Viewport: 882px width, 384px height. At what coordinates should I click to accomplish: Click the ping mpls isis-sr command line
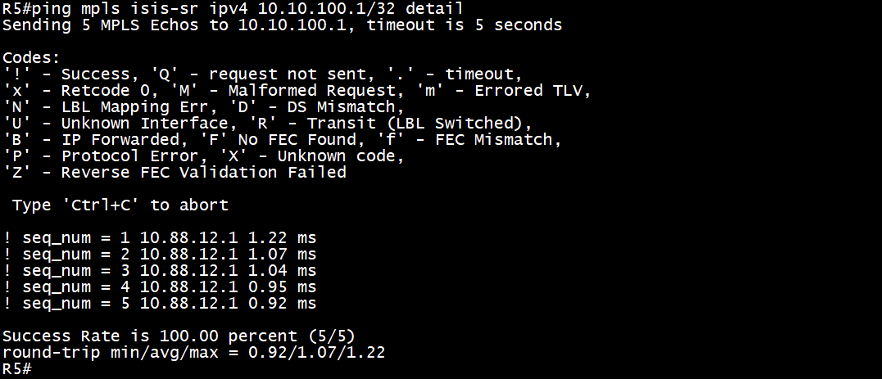coord(233,8)
